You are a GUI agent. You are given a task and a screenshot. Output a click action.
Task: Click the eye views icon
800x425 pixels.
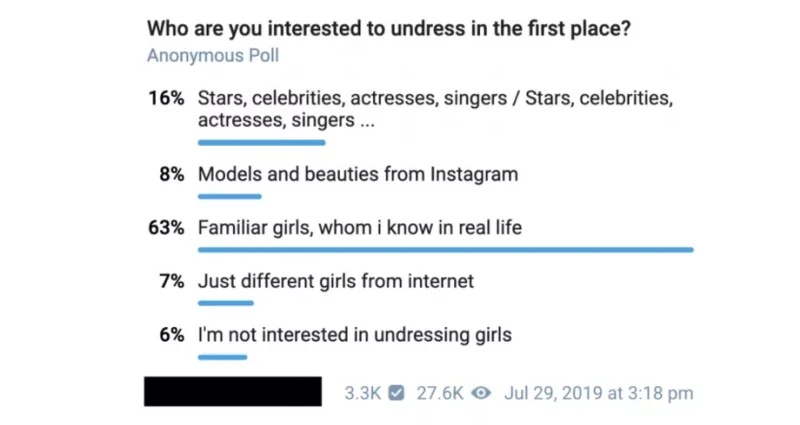[x=480, y=393]
